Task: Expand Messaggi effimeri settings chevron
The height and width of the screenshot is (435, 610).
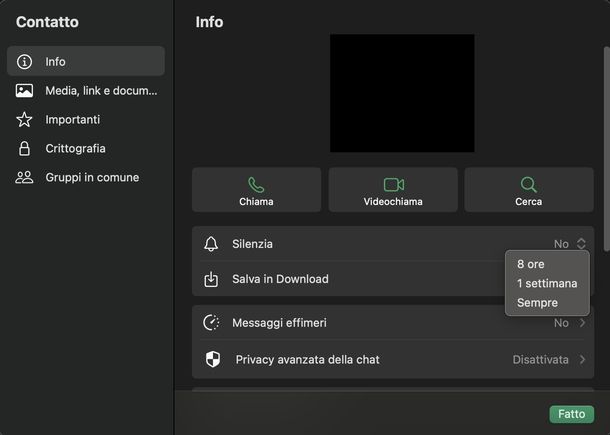Action: tap(582, 323)
